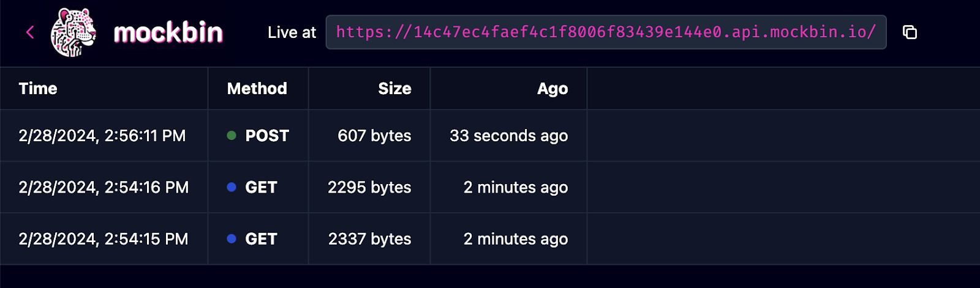This screenshot has width=980, height=288.
Task: Click the 2337 bytes size cell
Action: [369, 239]
